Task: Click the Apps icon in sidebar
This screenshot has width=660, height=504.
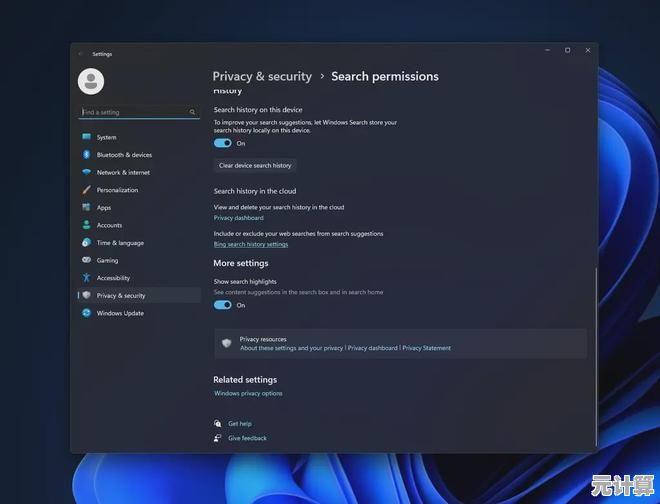Action: click(87, 208)
